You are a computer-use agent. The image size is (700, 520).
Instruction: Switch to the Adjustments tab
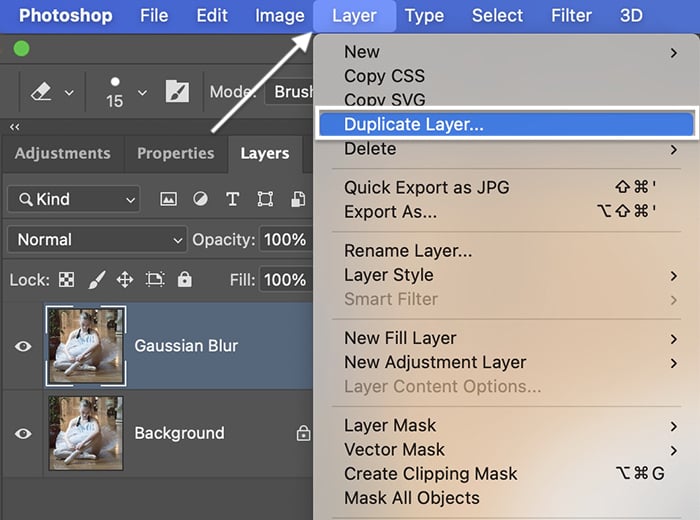[62, 153]
